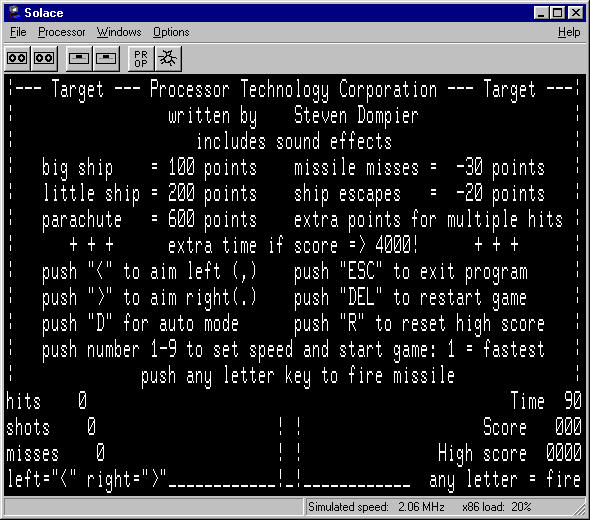590x520 pixels.
Task: Click 'push "R" to reset high score' instruction
Action: (419, 324)
